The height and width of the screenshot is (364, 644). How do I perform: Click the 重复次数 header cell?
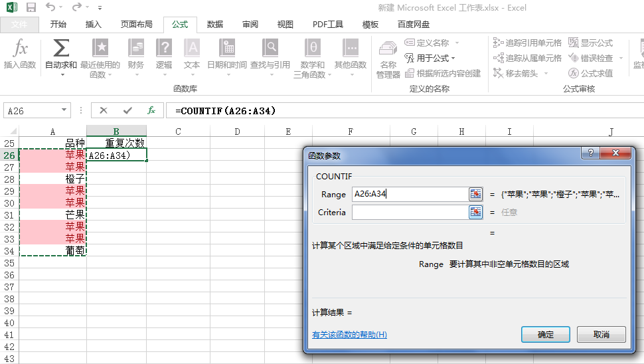[x=116, y=143]
